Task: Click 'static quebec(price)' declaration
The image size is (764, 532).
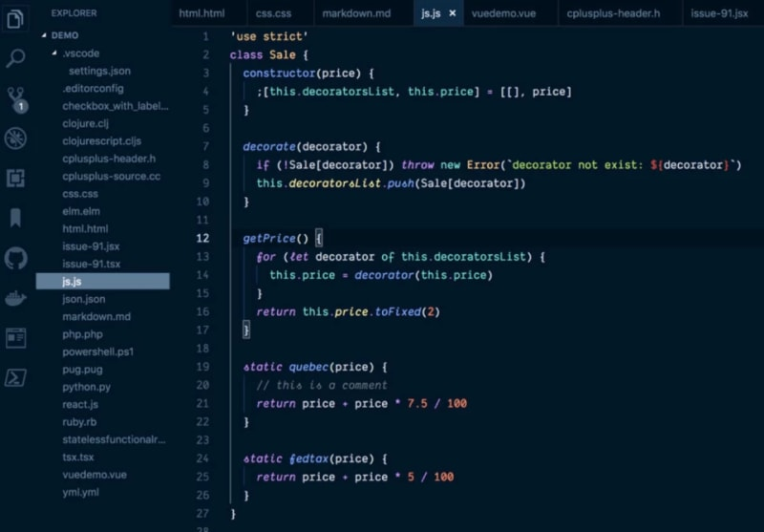Action: click(x=308, y=367)
